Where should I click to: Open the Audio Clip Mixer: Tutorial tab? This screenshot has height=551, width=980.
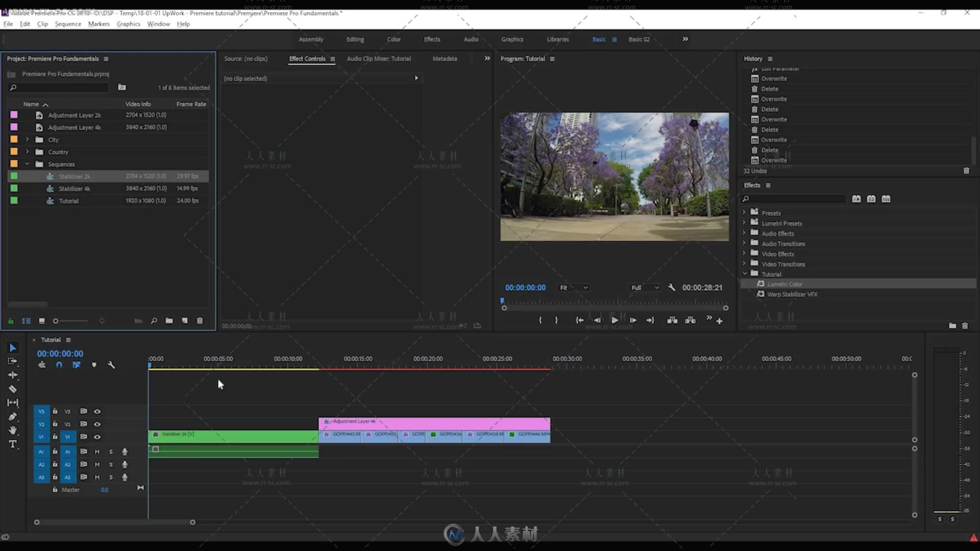click(x=379, y=59)
